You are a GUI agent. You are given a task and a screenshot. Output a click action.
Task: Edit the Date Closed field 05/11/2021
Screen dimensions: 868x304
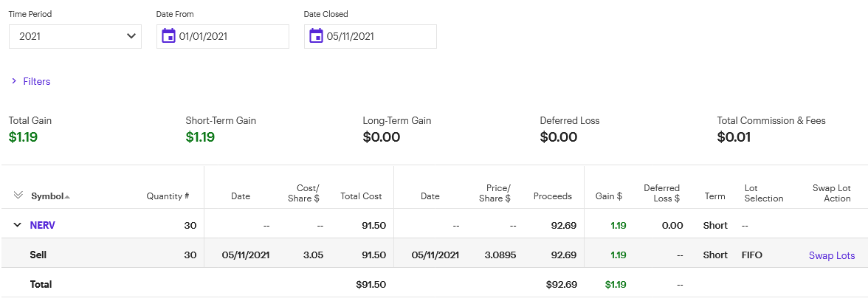[x=376, y=36]
